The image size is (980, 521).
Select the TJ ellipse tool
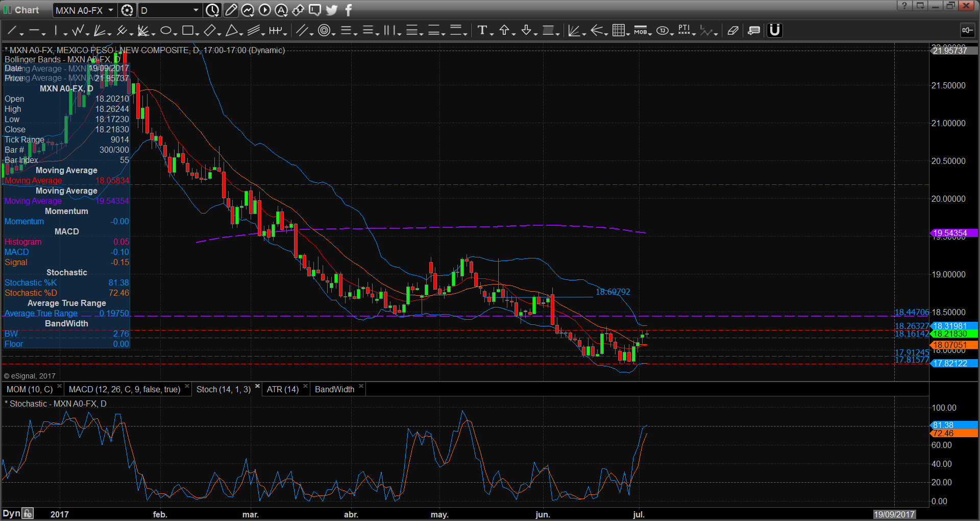[x=663, y=31]
